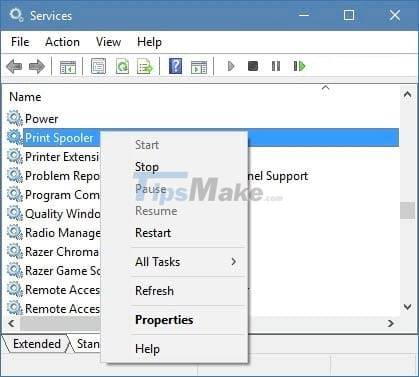The height and width of the screenshot is (377, 419).
Task: Click the gear icon beside Printer Extensi
Action: pyautogui.click(x=15, y=156)
